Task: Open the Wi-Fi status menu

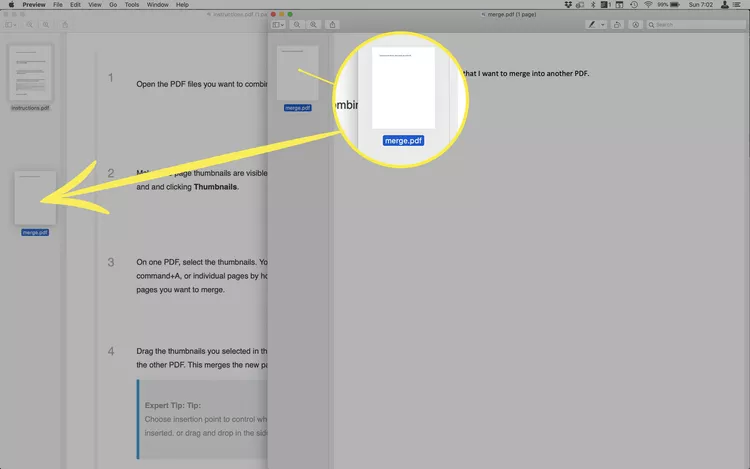Action: coord(648,5)
